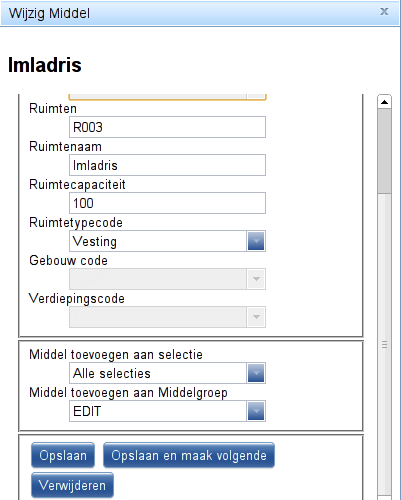The width and height of the screenshot is (401, 500).
Task: Click the darker scrollbar track above the thumb
Action: 384,151
